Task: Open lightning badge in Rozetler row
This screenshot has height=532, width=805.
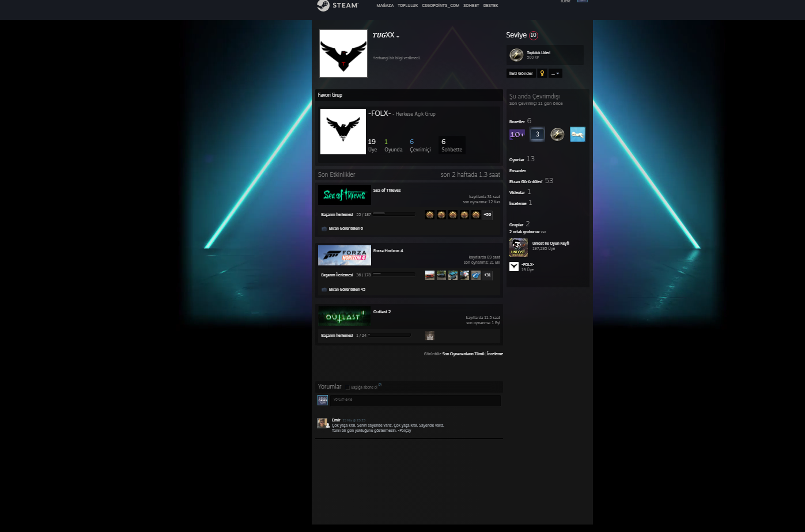Action: [557, 134]
